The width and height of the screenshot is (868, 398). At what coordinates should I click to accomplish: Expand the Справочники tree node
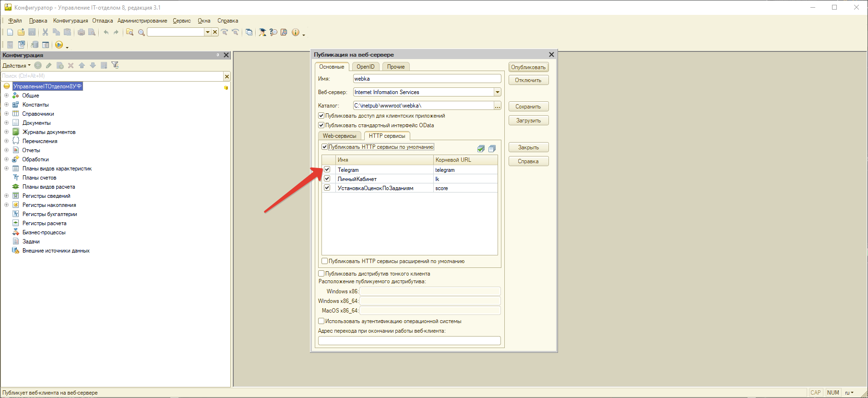pos(6,114)
